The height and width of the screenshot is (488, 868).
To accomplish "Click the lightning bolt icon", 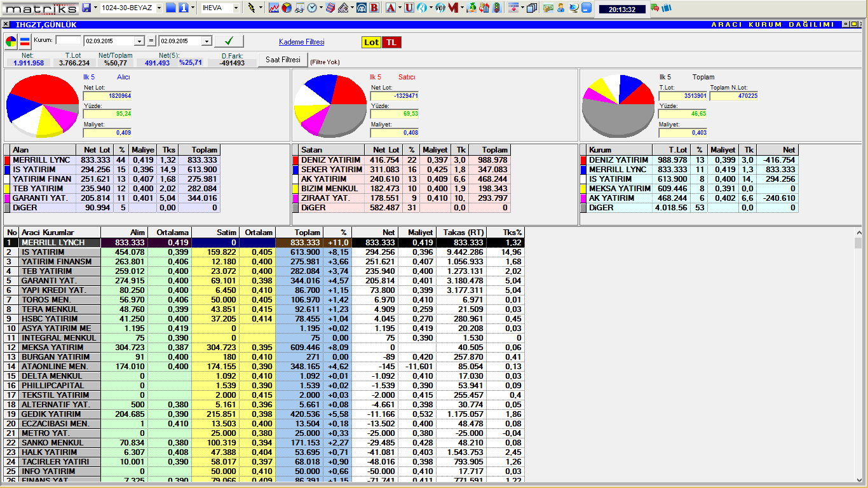I will [x=252, y=8].
